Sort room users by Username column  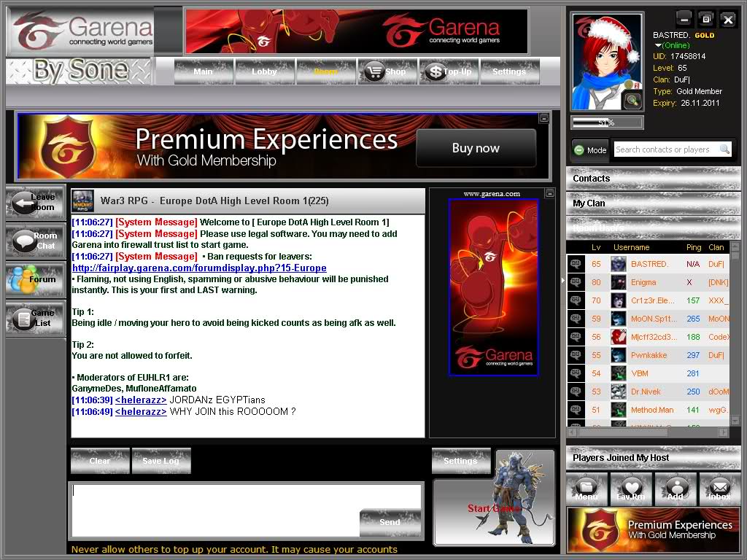pos(631,247)
